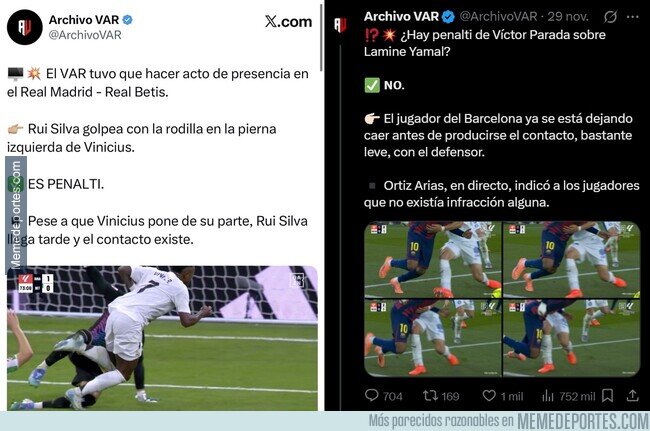Open Archivo VAR avatar in right tweet
The height and width of the screenshot is (431, 650).
(x=340, y=24)
